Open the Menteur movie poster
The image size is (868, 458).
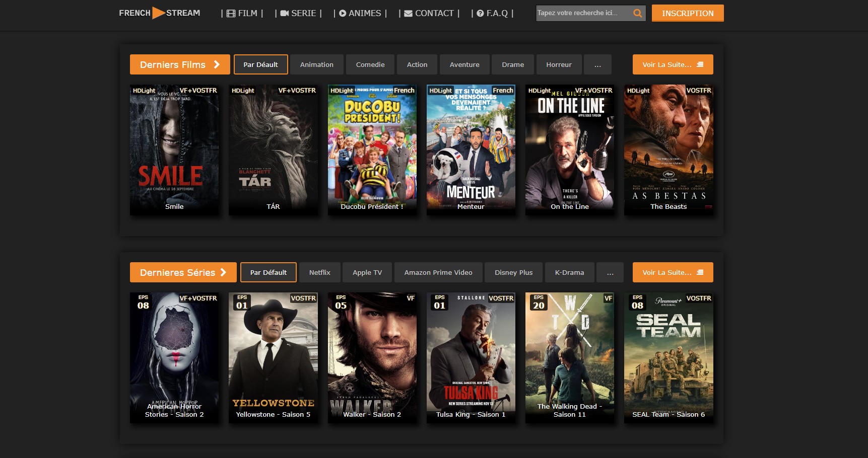471,150
